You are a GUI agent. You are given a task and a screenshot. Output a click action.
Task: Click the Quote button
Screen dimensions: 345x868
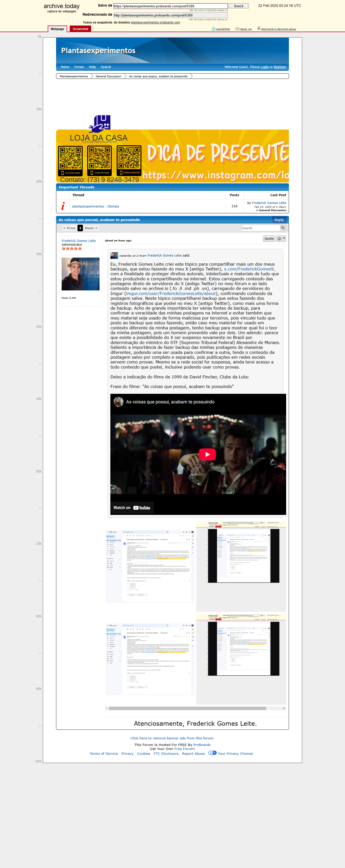coord(269,239)
